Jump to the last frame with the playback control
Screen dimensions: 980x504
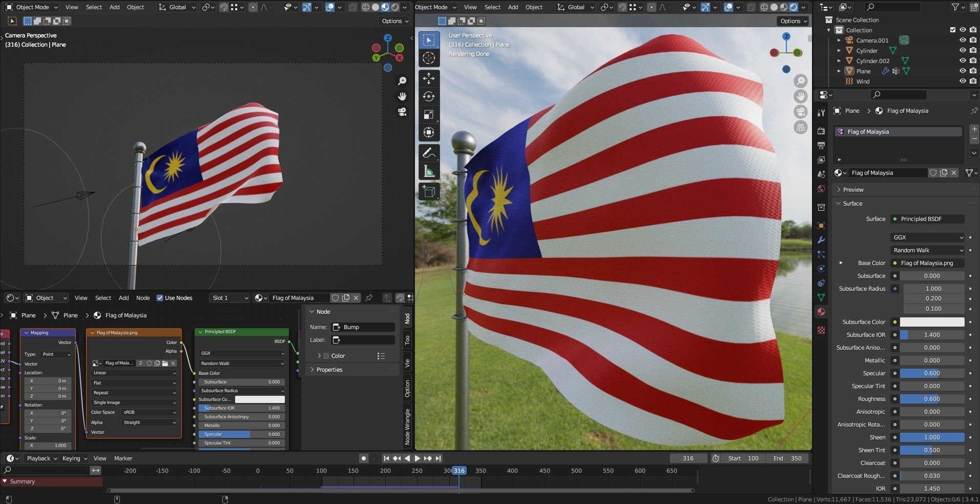point(438,458)
